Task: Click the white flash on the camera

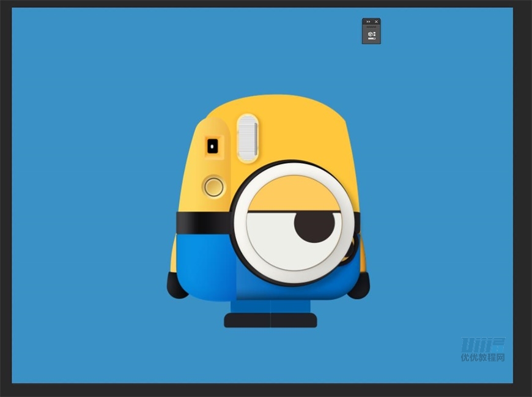Action: 247,138
